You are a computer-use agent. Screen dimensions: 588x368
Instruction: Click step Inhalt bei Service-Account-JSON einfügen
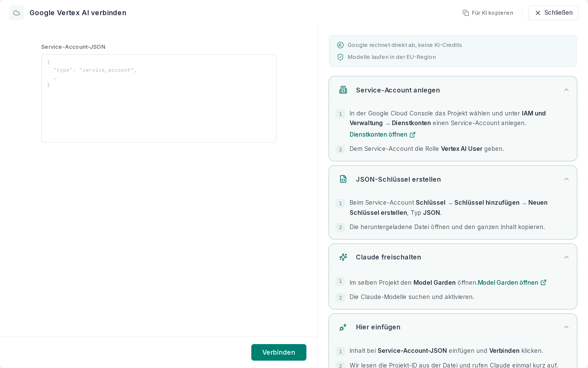pos(446,351)
